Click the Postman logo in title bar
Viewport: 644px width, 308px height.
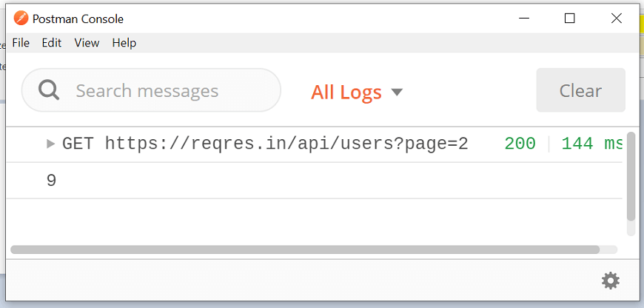(21, 19)
